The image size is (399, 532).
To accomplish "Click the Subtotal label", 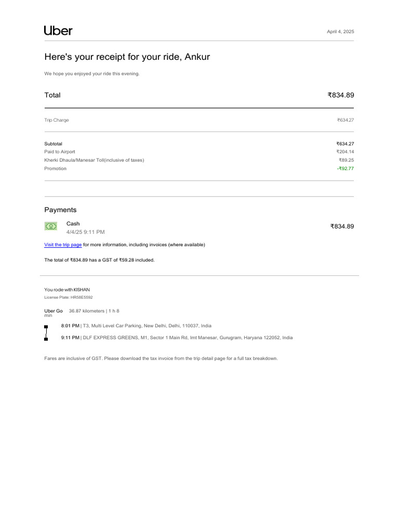I will click(x=53, y=143).
